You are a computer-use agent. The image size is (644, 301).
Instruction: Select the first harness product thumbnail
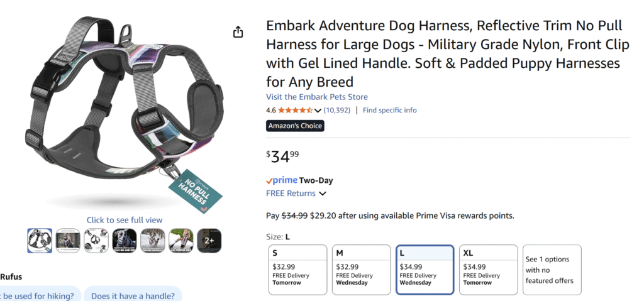(40, 241)
